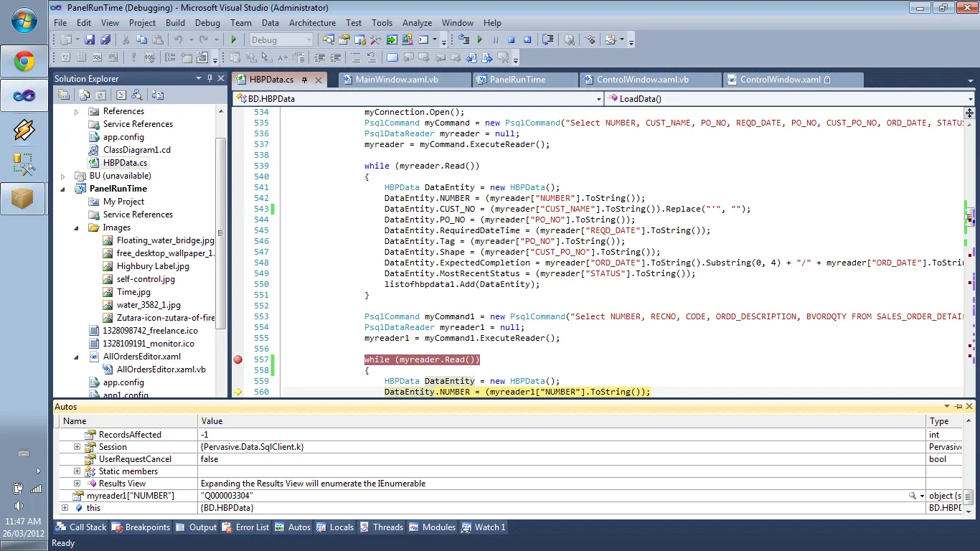The height and width of the screenshot is (551, 980).
Task: Open the Solution Explorer toolbar icon
Action: [329, 40]
